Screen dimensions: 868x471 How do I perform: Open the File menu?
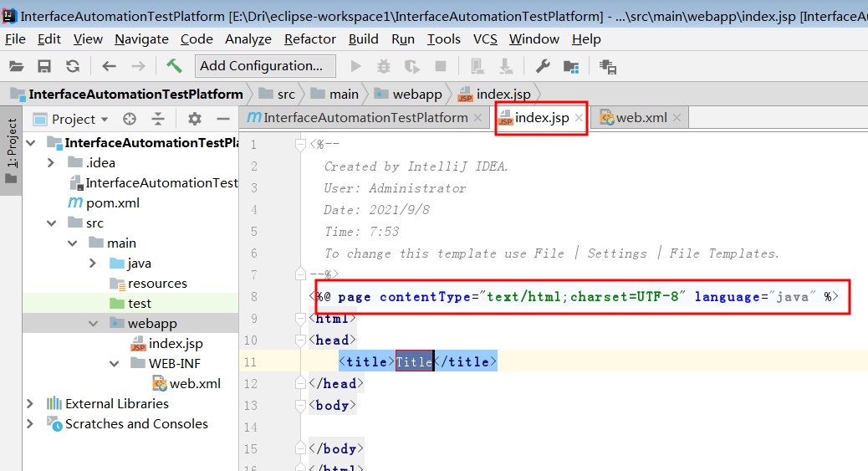coord(15,39)
